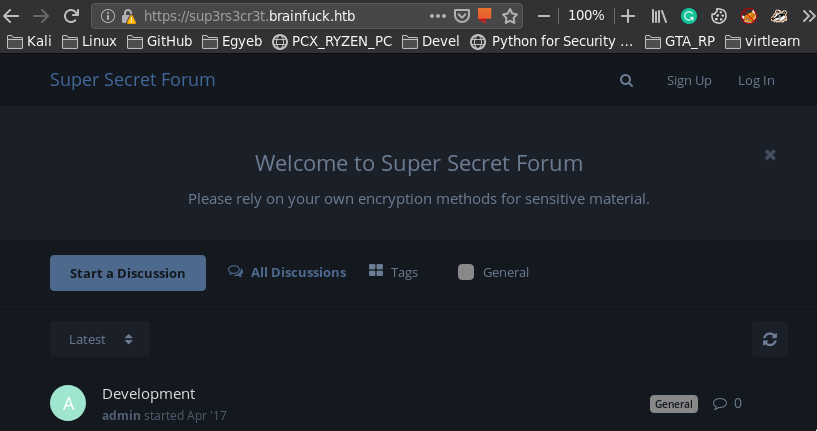This screenshot has width=817, height=431.
Task: Open the Development discussion thread
Action: 149,394
